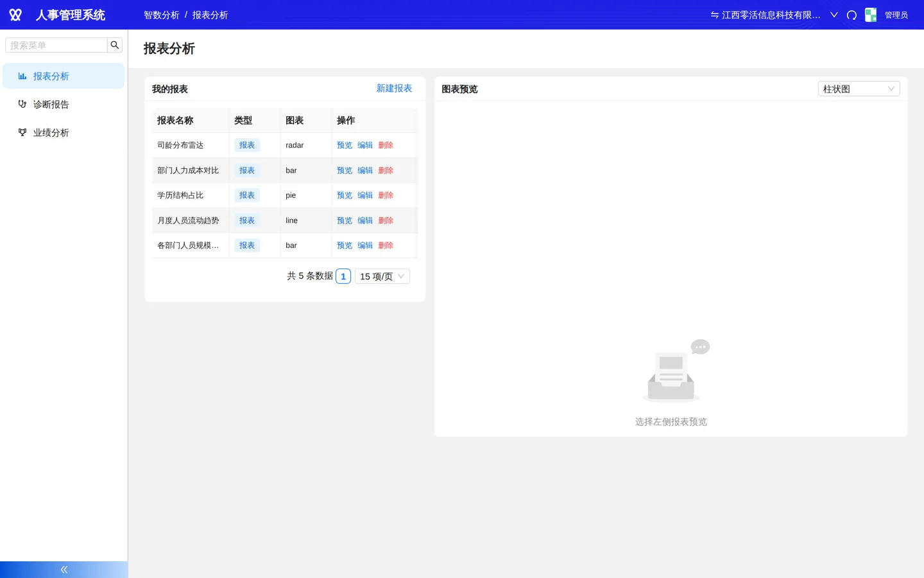Viewport: 924px width, 578px height.
Task: Focus the 搜索菜单 search input
Action: coord(56,45)
